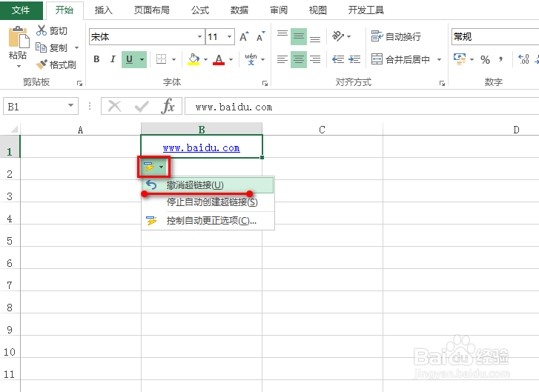Expand the font color dropdown arrow

[231, 59]
